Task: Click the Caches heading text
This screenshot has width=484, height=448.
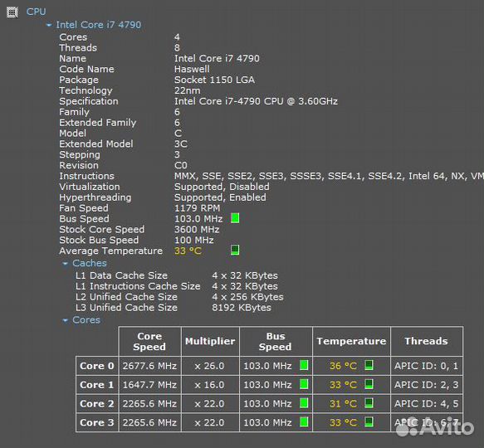Action: 90,263
